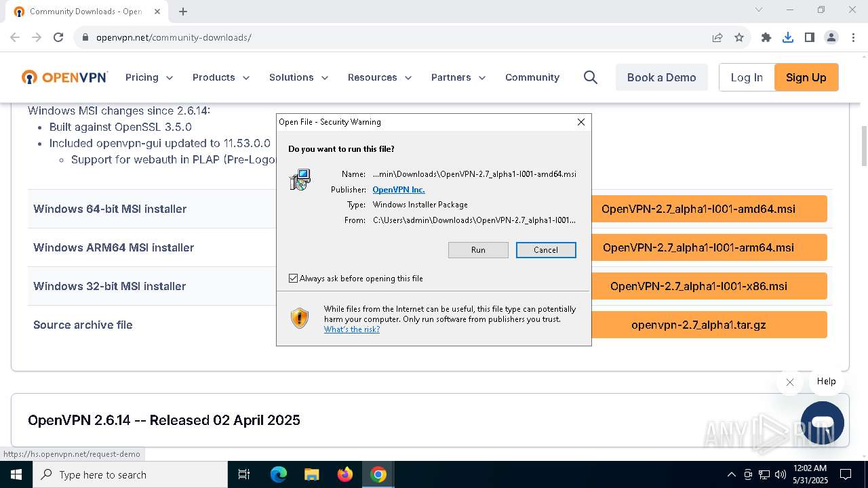Open Chrome extensions puzzle icon
The height and width of the screenshot is (488, 868).
(766, 38)
